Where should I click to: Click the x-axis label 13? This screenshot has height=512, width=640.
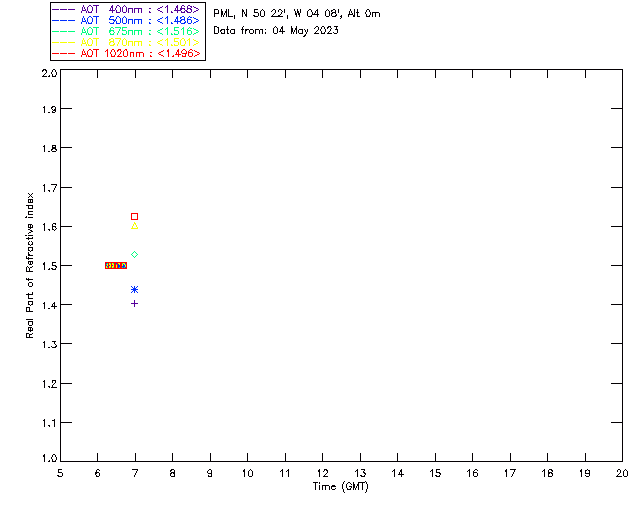[360, 473]
